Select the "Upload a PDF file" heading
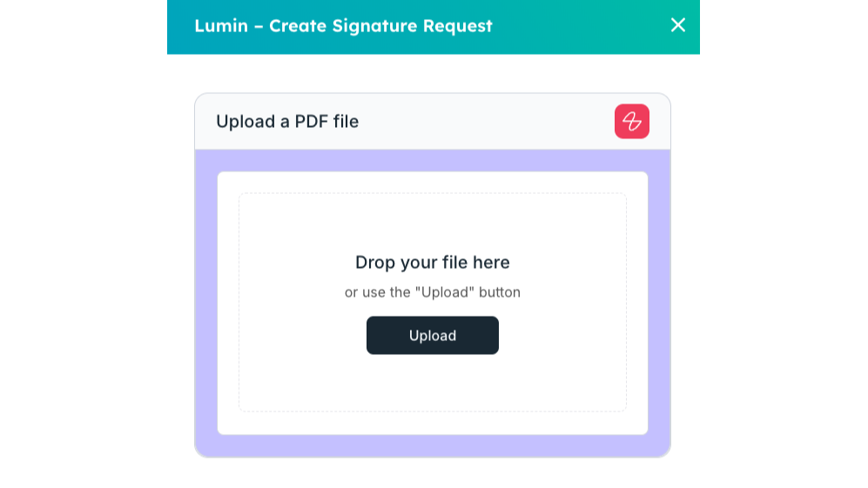Image resolution: width=868 pixels, height=488 pixels. click(x=287, y=121)
